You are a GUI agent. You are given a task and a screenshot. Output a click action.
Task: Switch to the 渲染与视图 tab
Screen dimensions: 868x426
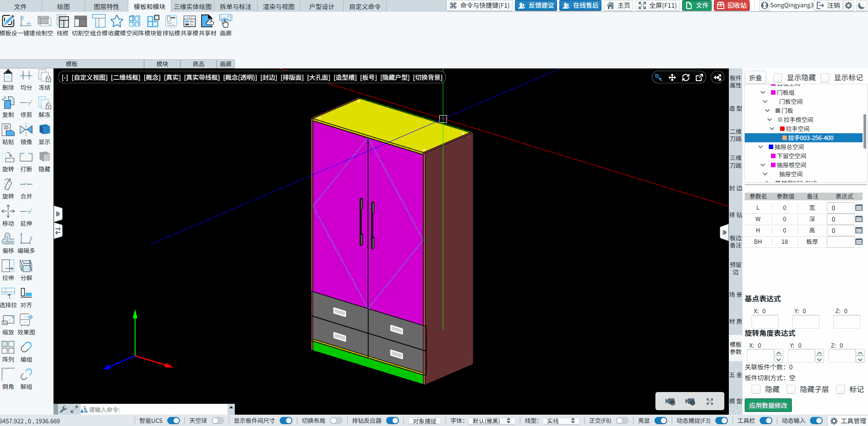point(278,6)
